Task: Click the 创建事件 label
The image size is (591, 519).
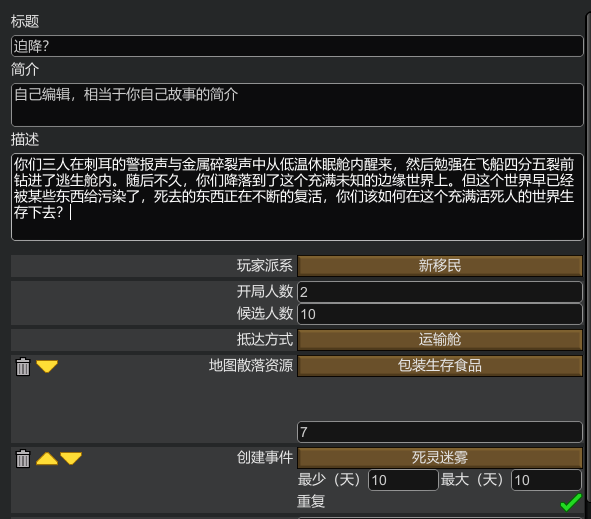Action: 265,458
